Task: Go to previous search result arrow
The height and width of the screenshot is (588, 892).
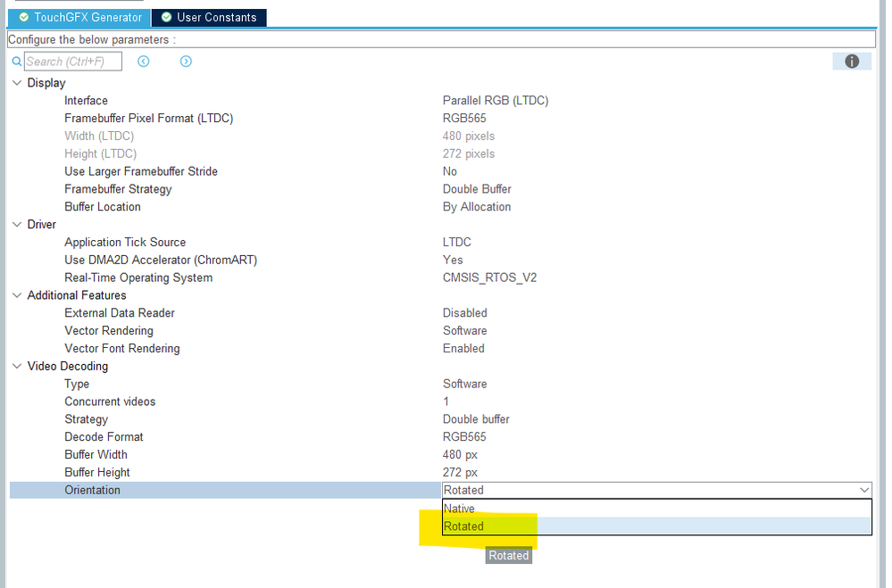Action: [x=144, y=62]
